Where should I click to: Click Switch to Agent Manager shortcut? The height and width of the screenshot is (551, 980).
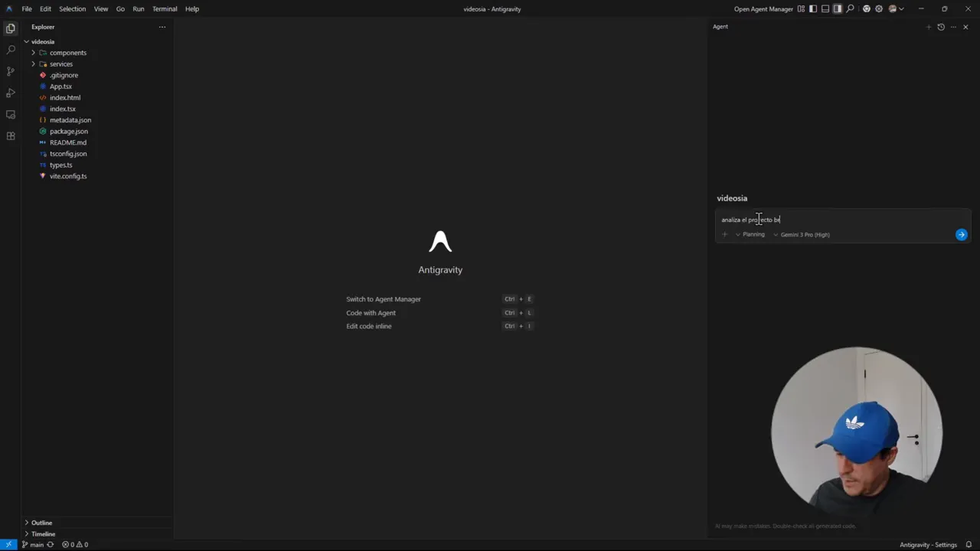coord(384,299)
